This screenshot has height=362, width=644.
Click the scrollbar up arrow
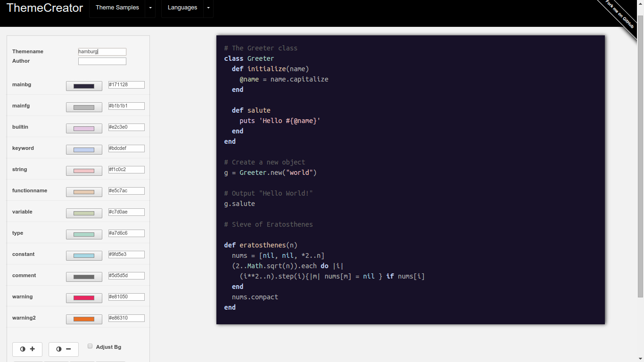tap(640, 4)
